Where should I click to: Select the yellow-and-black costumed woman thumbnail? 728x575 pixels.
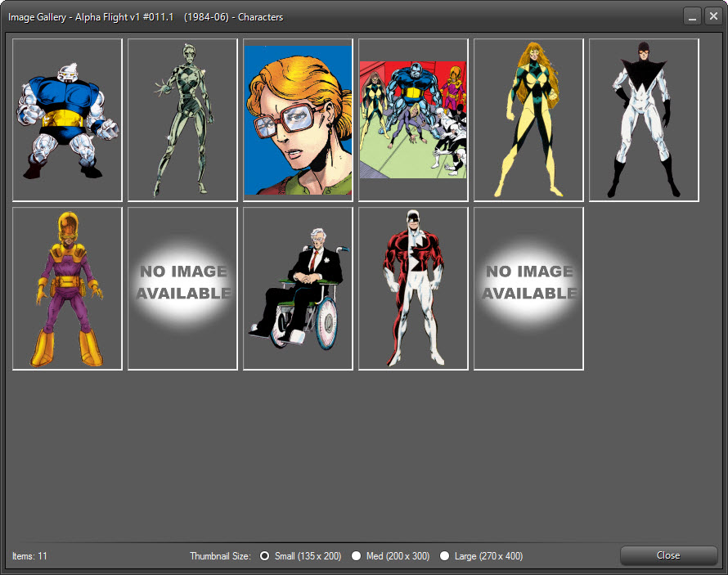[x=528, y=119]
